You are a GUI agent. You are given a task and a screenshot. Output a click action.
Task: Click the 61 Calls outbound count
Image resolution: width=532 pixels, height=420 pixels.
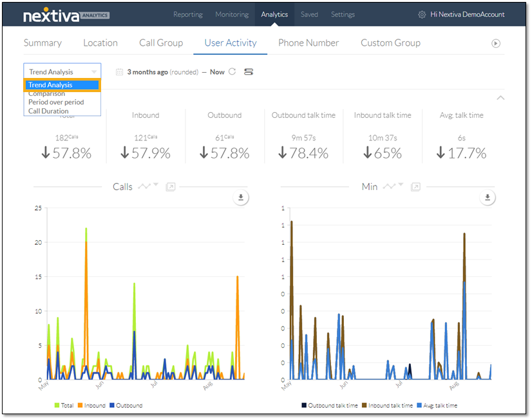tap(225, 137)
